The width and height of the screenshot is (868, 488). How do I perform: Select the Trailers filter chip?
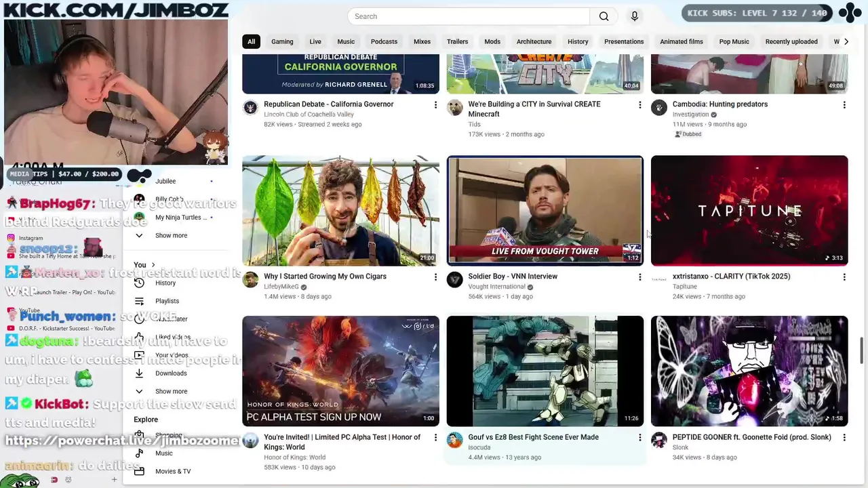click(x=457, y=41)
